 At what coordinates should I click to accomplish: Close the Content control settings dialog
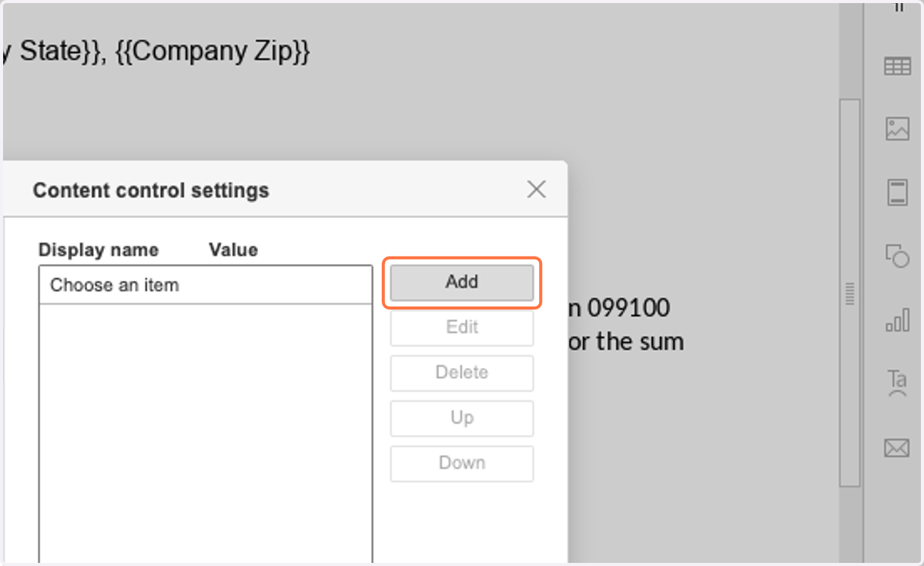click(x=536, y=189)
